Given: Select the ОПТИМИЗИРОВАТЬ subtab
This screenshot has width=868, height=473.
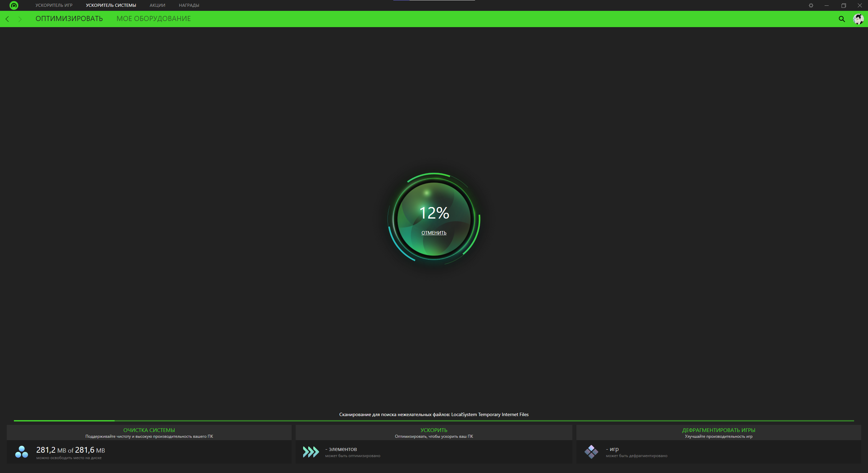Looking at the screenshot, I should point(69,19).
